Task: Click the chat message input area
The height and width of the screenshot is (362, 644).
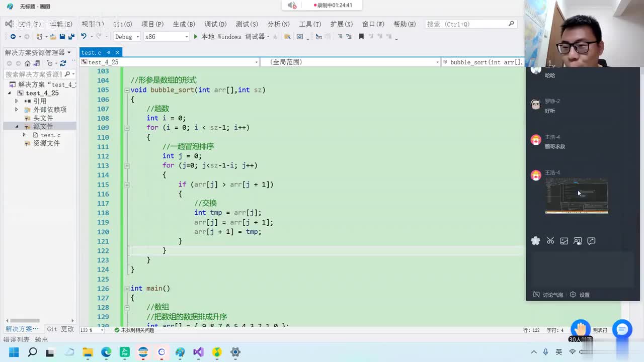Action: coord(583,268)
